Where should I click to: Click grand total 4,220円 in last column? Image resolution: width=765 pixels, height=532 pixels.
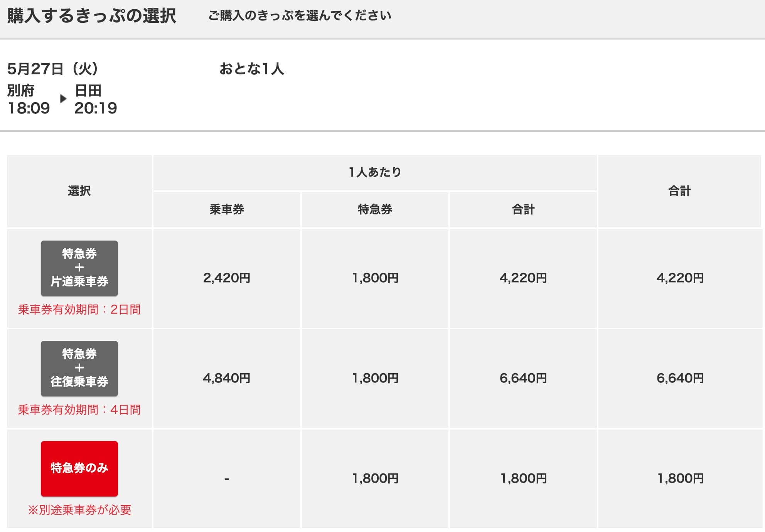tap(680, 278)
